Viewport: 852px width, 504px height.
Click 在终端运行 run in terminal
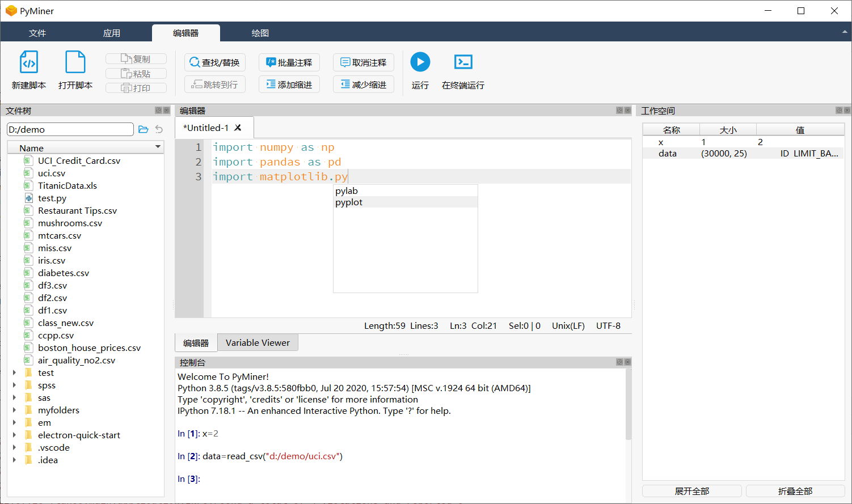pyautogui.click(x=463, y=70)
